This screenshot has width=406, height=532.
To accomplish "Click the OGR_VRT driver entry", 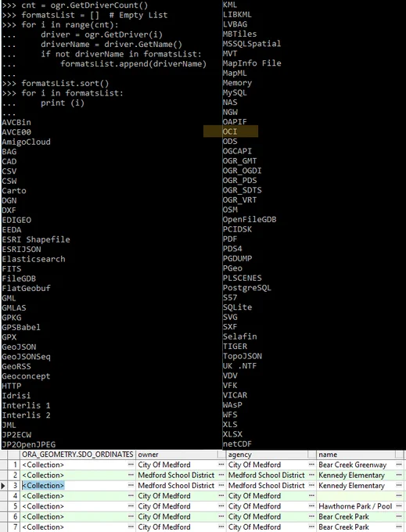I will 239,200.
